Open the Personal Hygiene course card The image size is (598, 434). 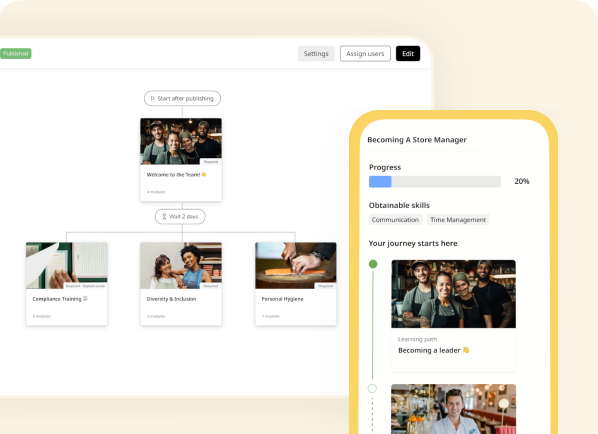click(x=296, y=284)
